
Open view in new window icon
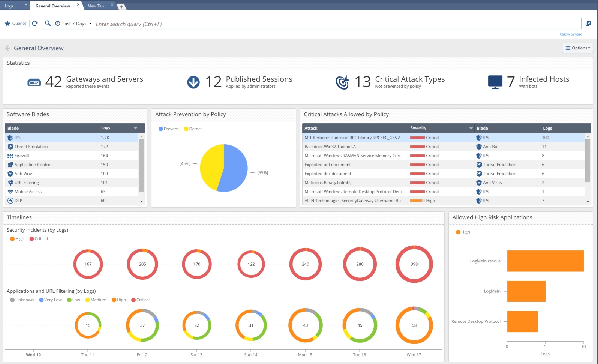(x=588, y=24)
